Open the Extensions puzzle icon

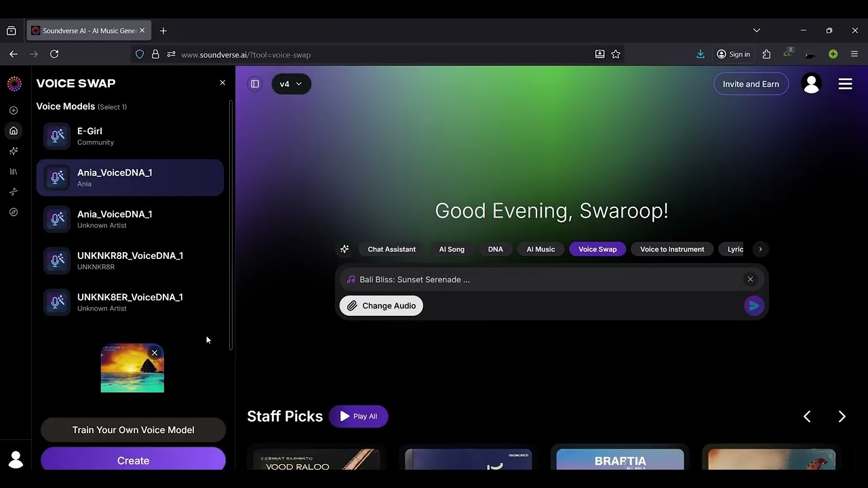pyautogui.click(x=766, y=54)
